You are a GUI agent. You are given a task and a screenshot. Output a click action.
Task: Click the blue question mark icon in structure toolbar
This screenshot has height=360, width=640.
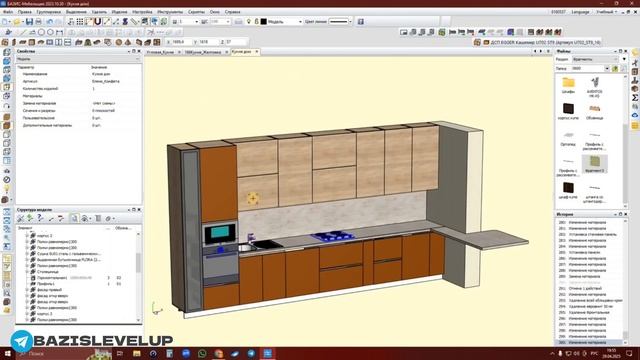(x=40, y=218)
